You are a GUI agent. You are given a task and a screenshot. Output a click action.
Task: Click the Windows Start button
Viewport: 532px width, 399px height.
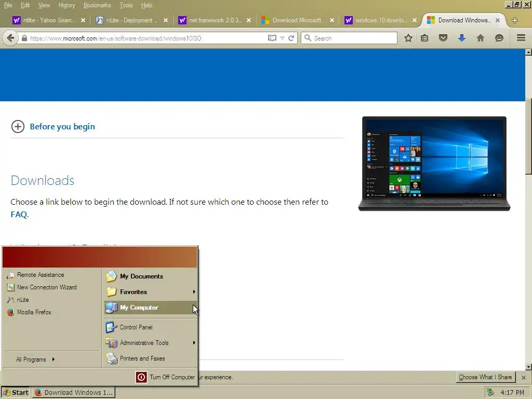pyautogui.click(x=16, y=393)
